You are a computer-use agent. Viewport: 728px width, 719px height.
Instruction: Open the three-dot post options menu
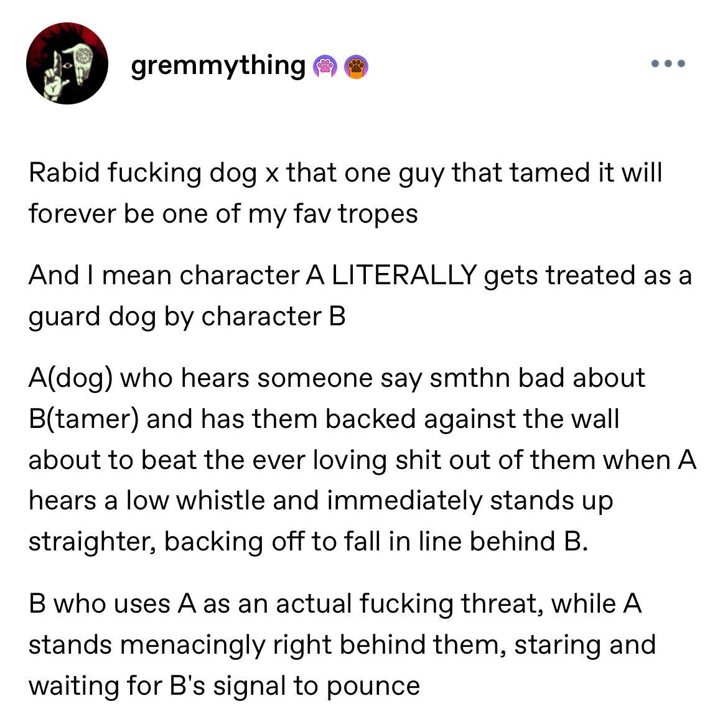[668, 63]
